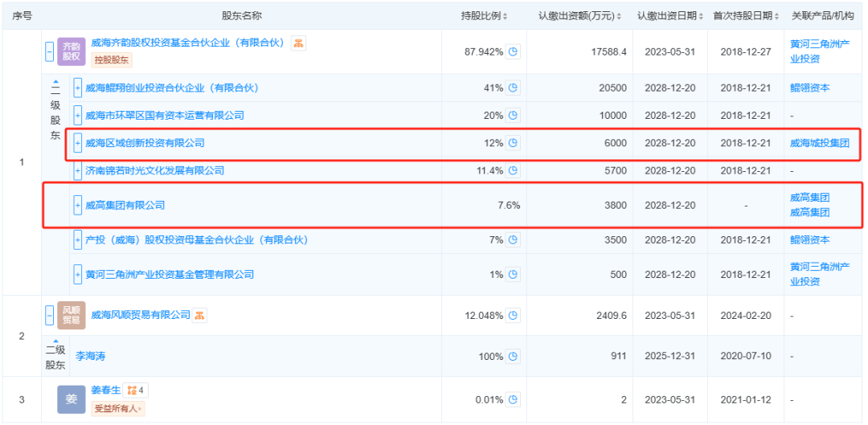
Task: Open equity structure icon beside 威海齐韵股权投资基金
Action: tap(298, 43)
